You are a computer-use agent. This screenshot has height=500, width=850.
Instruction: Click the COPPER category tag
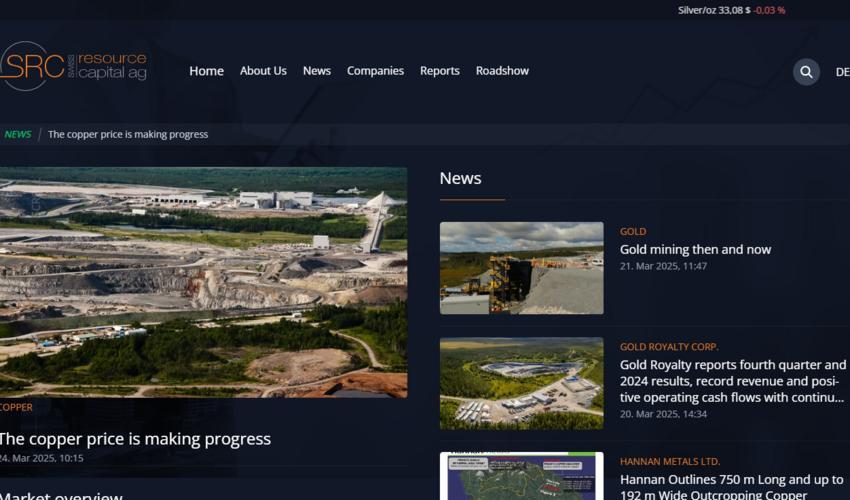pyautogui.click(x=16, y=408)
